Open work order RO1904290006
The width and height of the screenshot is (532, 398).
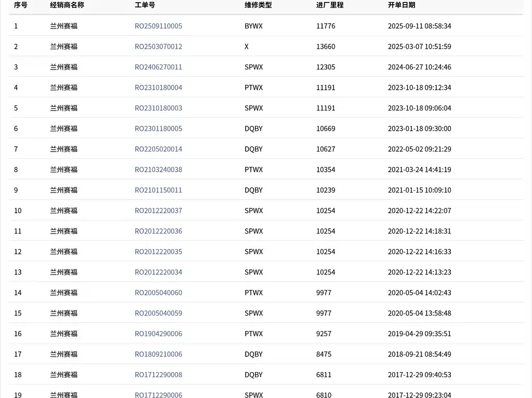pyautogui.click(x=158, y=334)
